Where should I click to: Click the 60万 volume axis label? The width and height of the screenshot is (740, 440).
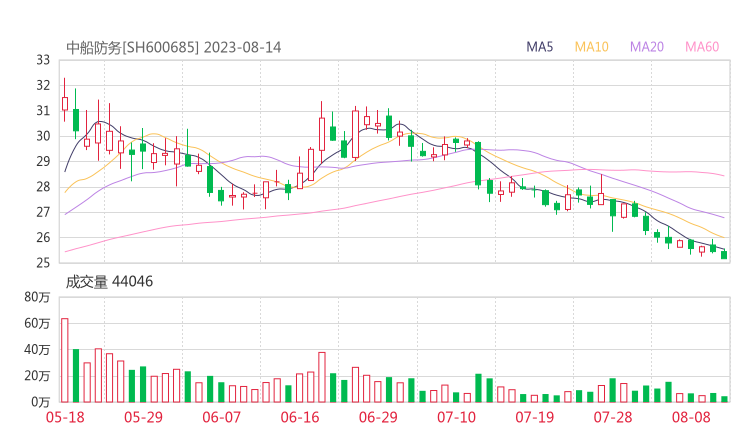tap(37, 323)
